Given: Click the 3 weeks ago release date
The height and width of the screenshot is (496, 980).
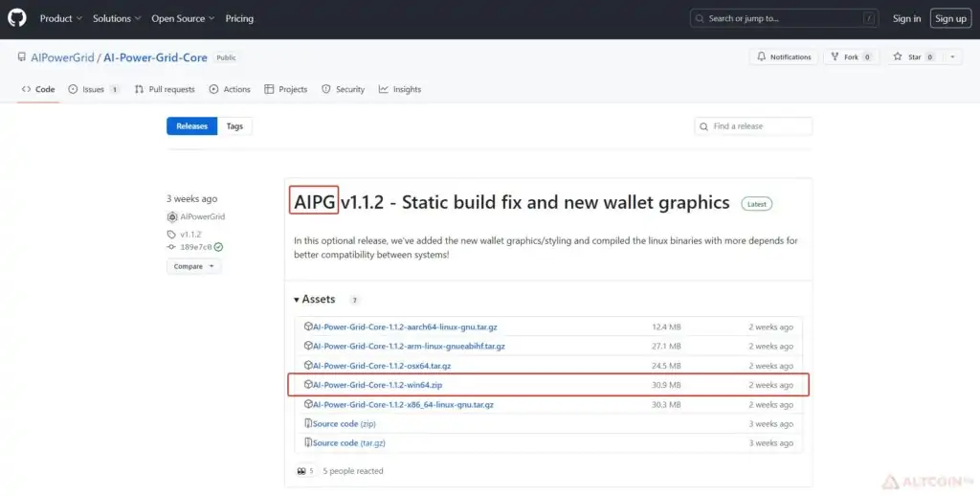Looking at the screenshot, I should [x=191, y=199].
